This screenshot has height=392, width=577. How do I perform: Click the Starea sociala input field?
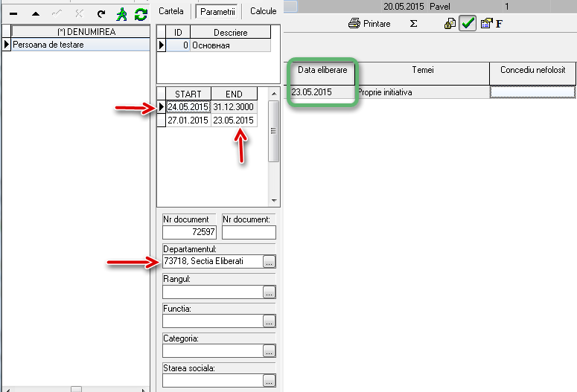click(213, 380)
